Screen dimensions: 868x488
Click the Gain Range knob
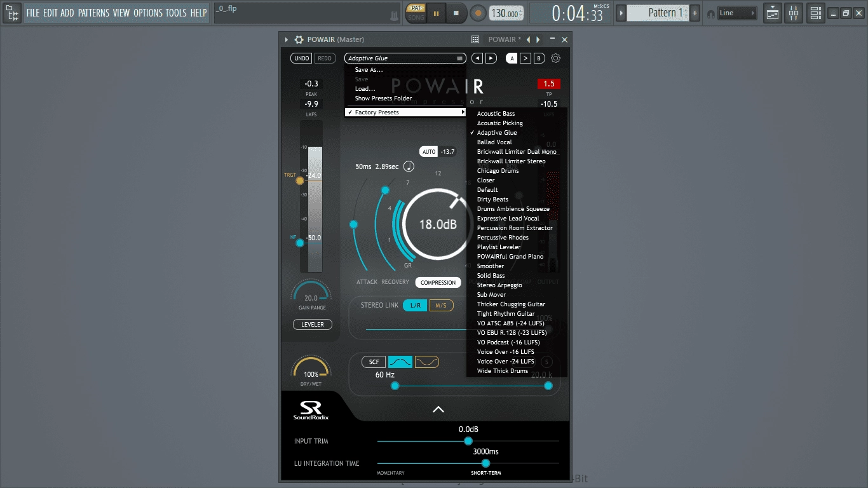coord(311,293)
